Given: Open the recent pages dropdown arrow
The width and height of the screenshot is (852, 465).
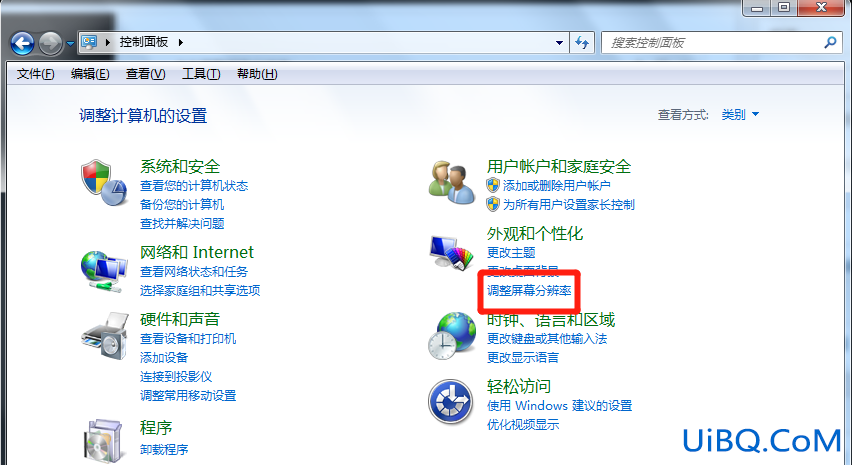Looking at the screenshot, I should tap(70, 43).
